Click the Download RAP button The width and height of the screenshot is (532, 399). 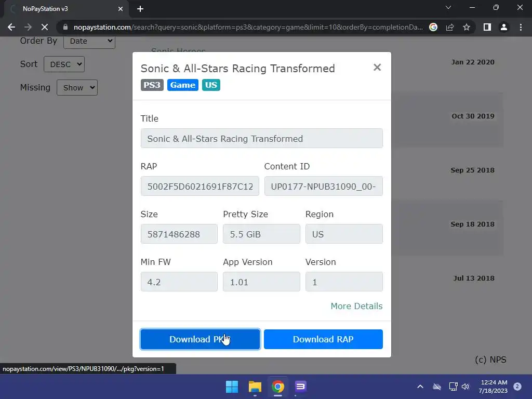[x=323, y=339]
